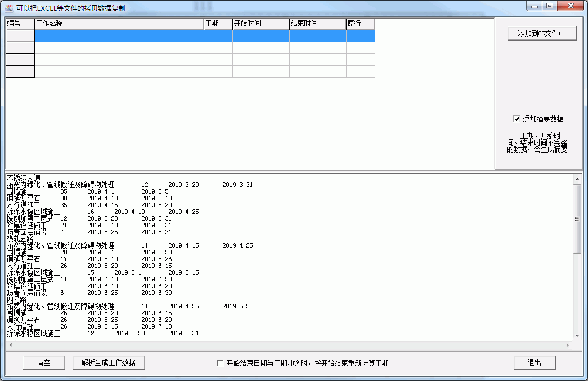The width and height of the screenshot is (588, 381).
Task: Click the 解析生成工作数据 button
Action: click(109, 362)
